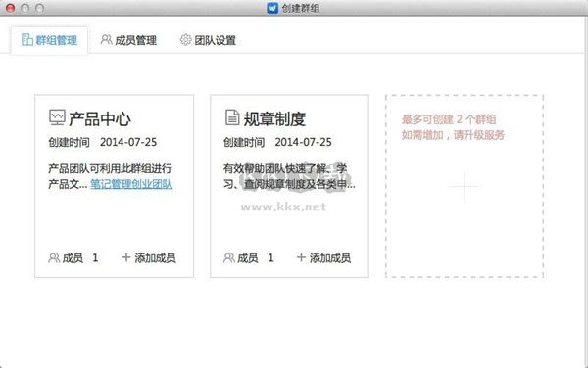
Task: Click the 如需增加，请升级服务 notice text
Action: tap(453, 135)
